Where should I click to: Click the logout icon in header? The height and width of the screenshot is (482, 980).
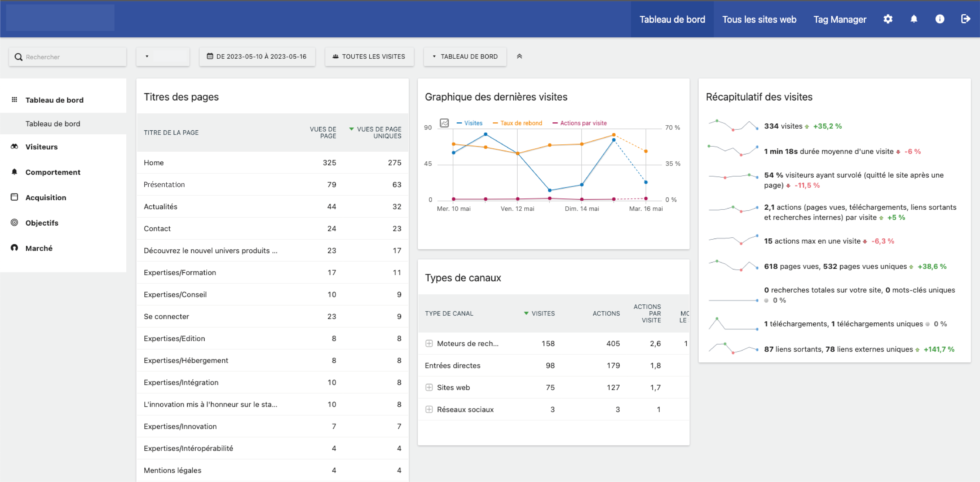[966, 19]
